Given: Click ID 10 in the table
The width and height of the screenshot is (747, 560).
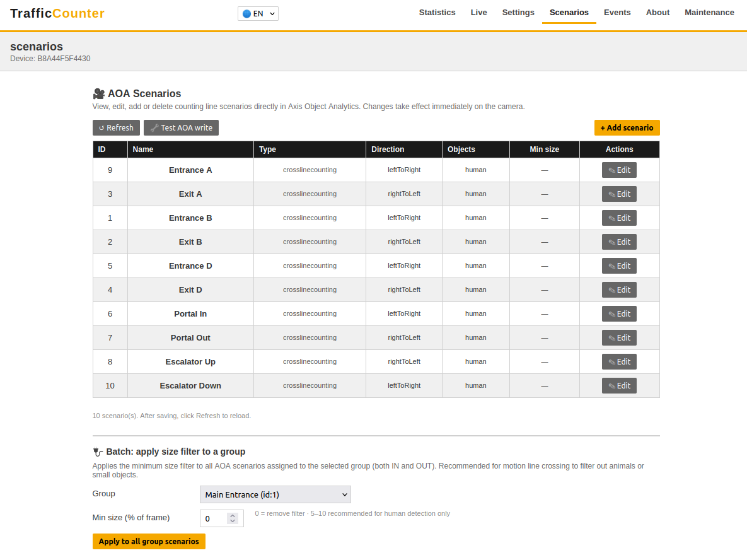Looking at the screenshot, I should (110, 385).
